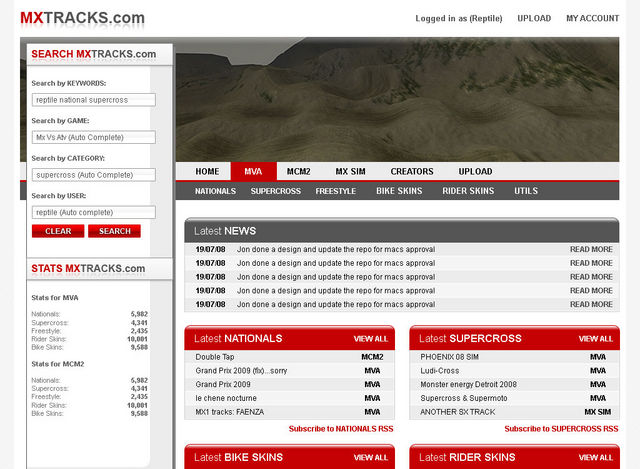Go to the HOME tab
Screen dimensions: 640x469
click(207, 171)
